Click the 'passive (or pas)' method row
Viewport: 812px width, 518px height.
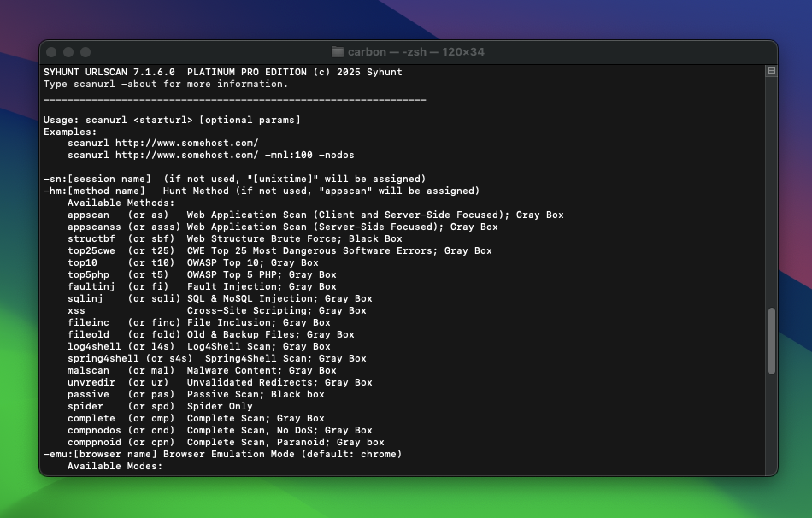[196, 394]
